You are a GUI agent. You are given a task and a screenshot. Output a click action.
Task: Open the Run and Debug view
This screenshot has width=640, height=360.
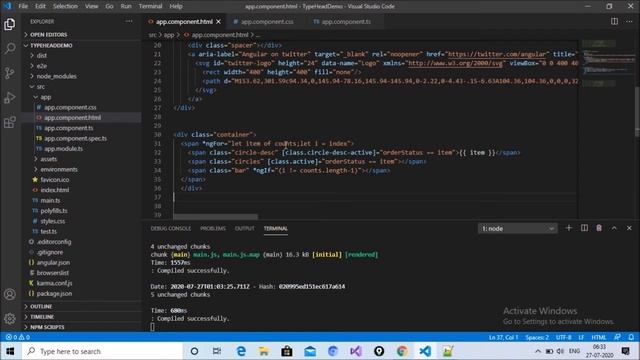9,98
